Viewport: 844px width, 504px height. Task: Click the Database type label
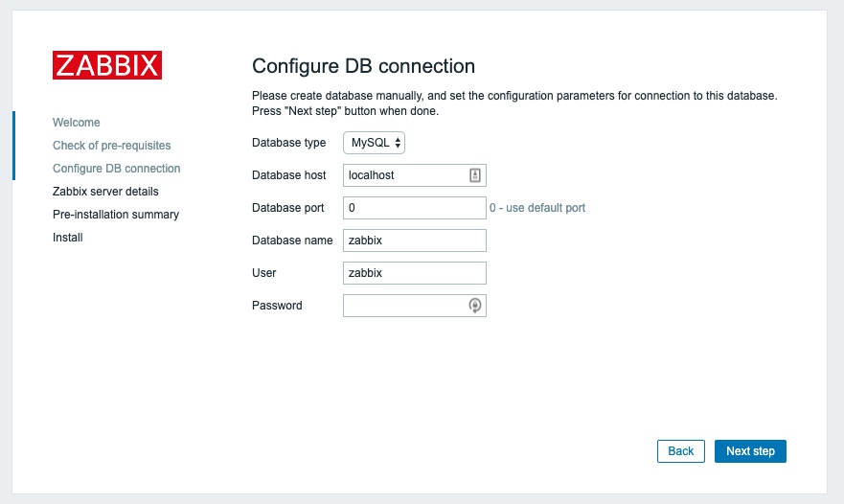(289, 143)
